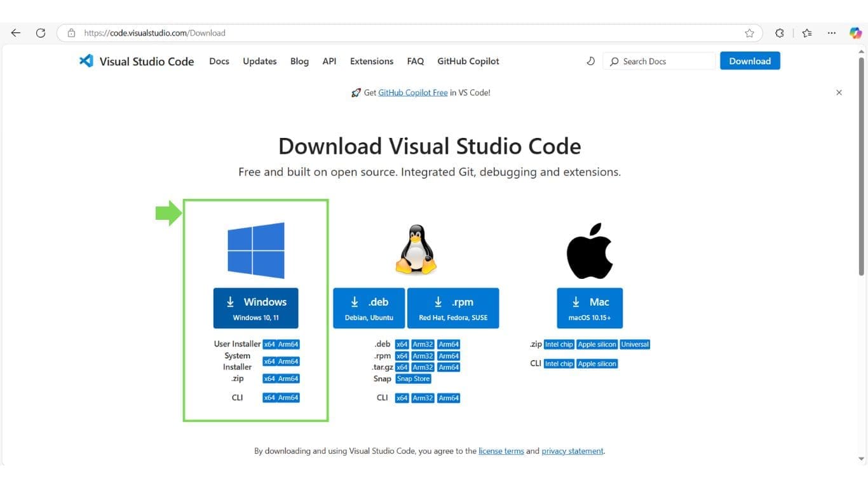Open the Docs navigation item
The height and width of the screenshot is (488, 868).
pyautogui.click(x=219, y=61)
